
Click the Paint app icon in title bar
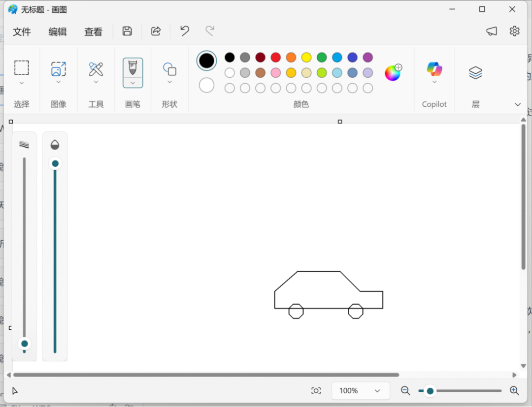click(x=12, y=9)
